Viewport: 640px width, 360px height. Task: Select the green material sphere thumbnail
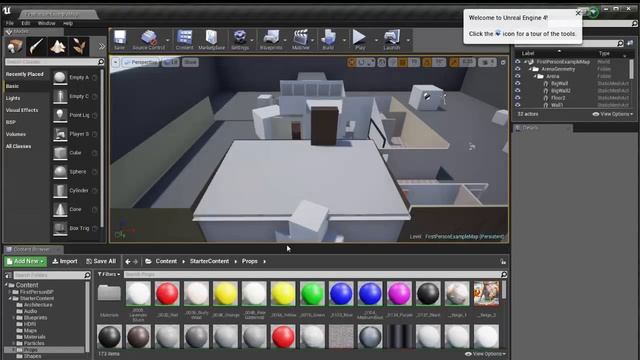pos(312,293)
